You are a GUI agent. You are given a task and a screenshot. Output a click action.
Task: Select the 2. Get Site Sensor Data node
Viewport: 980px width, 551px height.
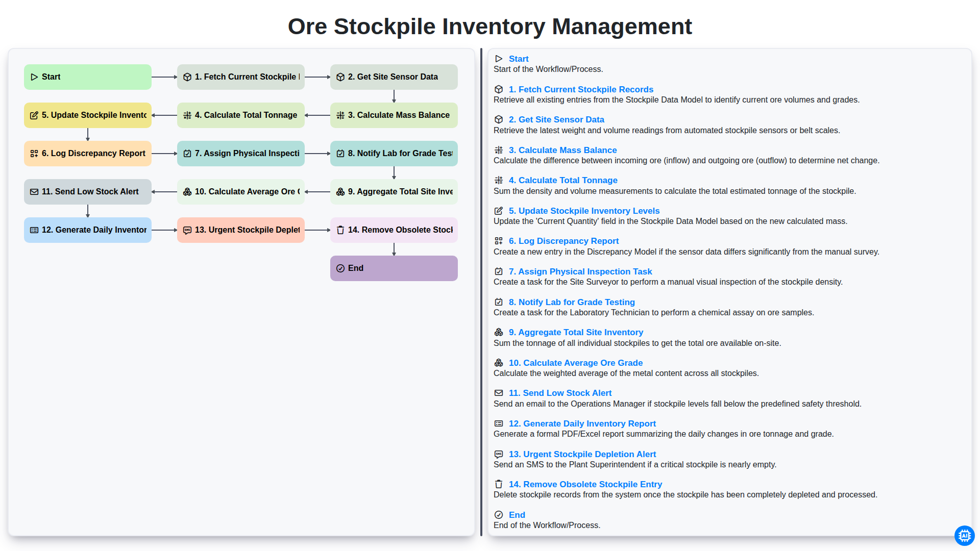(394, 77)
